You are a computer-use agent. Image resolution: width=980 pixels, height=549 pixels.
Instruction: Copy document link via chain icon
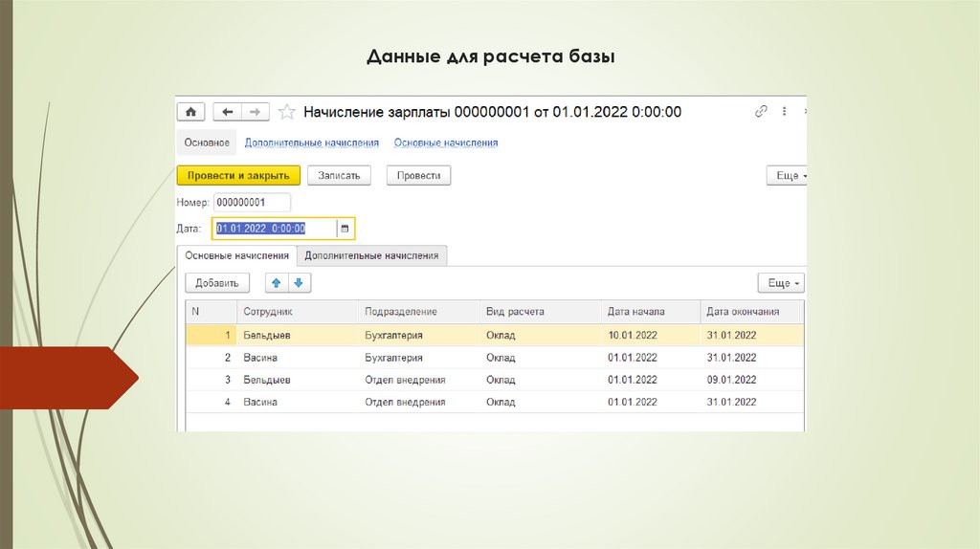point(761,112)
